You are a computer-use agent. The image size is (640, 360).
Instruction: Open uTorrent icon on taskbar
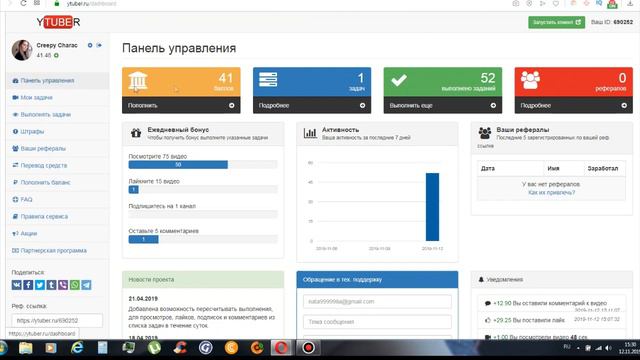pyautogui.click(x=154, y=348)
